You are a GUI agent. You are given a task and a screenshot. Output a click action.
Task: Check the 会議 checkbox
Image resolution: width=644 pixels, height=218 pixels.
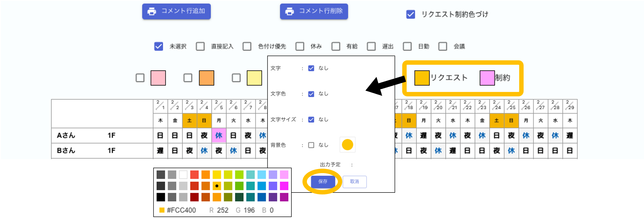click(x=443, y=46)
